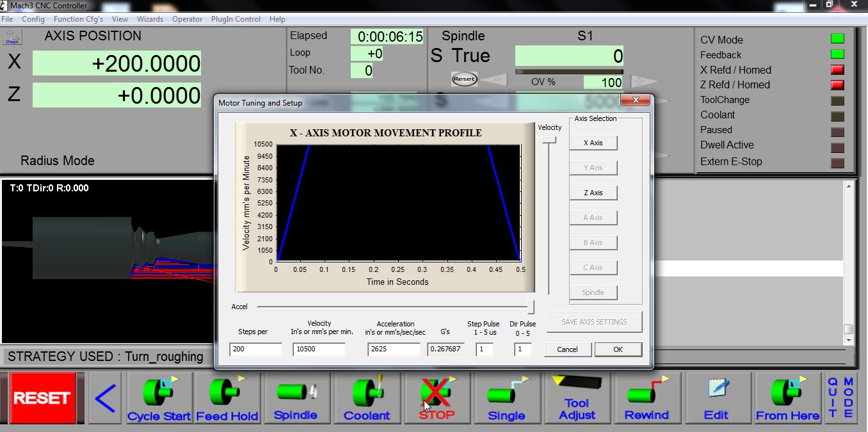This screenshot has height=432, width=868.
Task: Click the Accel horizontal slider handle
Action: tap(531, 307)
